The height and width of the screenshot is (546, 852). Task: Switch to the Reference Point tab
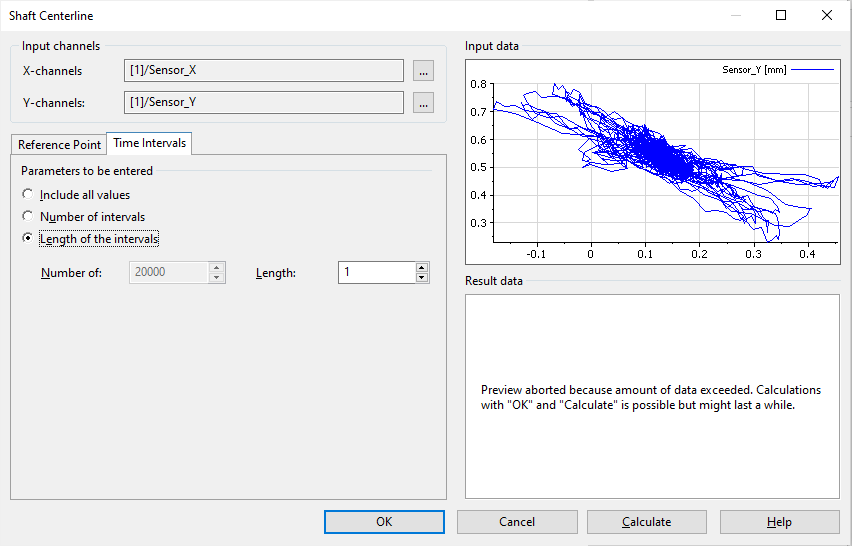tap(59, 145)
